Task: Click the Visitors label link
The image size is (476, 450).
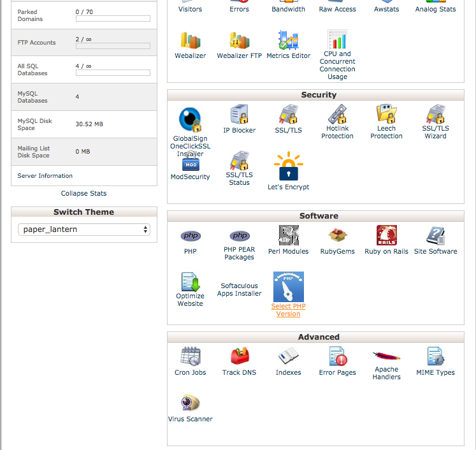Action: point(191,9)
